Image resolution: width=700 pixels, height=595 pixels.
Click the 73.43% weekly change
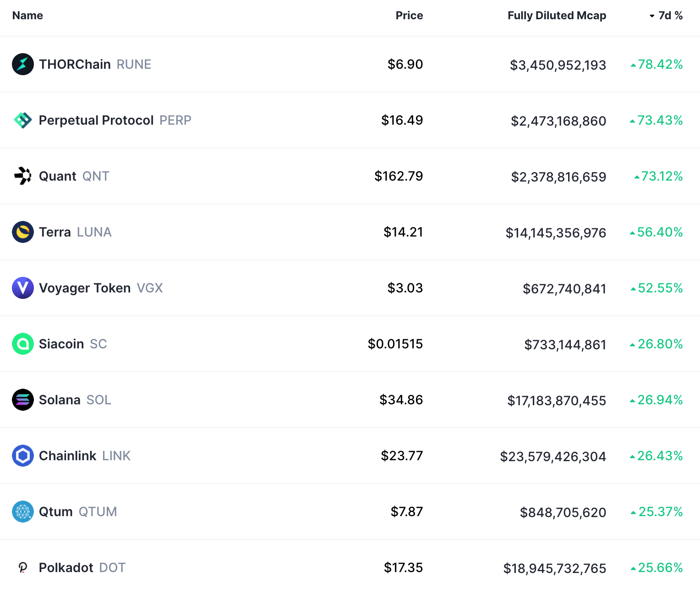coord(656,120)
